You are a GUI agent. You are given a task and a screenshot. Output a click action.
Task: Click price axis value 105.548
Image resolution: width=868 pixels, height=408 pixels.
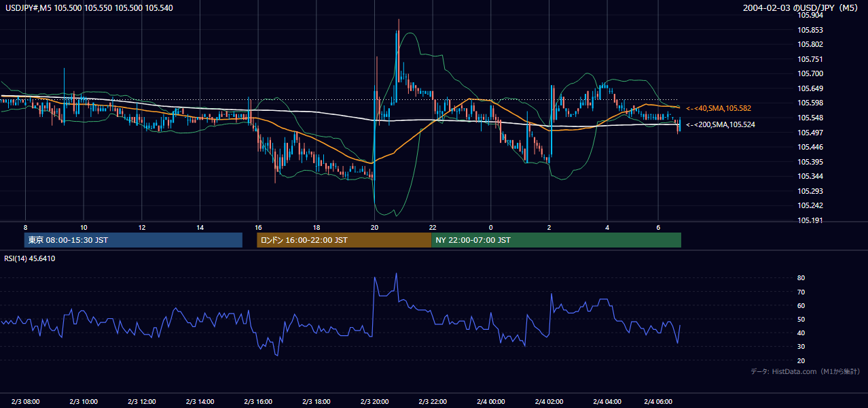[810, 118]
